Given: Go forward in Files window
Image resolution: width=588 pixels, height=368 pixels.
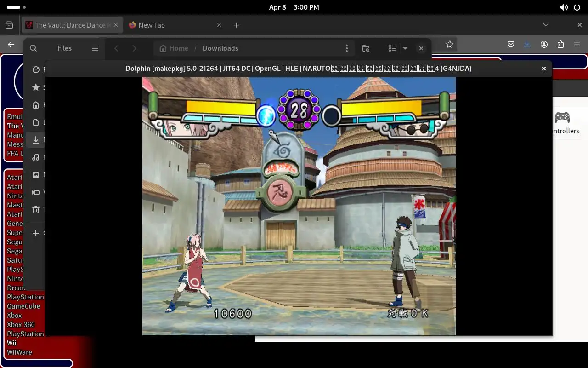Looking at the screenshot, I should click(134, 48).
